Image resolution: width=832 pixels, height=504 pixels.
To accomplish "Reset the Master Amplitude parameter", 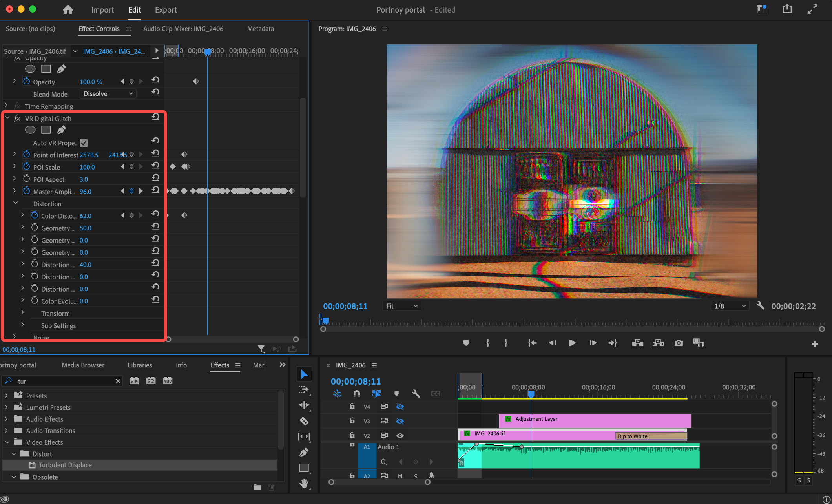I will (155, 191).
